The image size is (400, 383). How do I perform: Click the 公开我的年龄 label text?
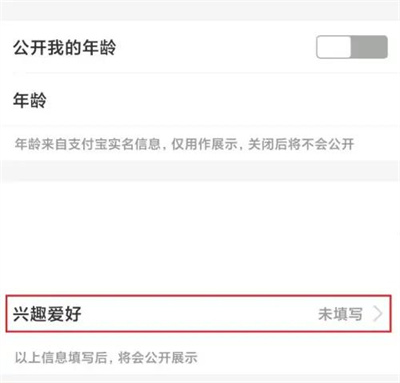65,47
